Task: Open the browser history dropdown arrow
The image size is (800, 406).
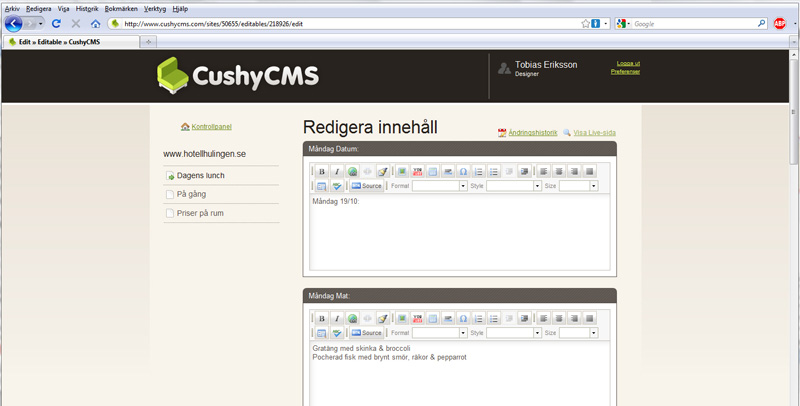Action: pyautogui.click(x=40, y=24)
